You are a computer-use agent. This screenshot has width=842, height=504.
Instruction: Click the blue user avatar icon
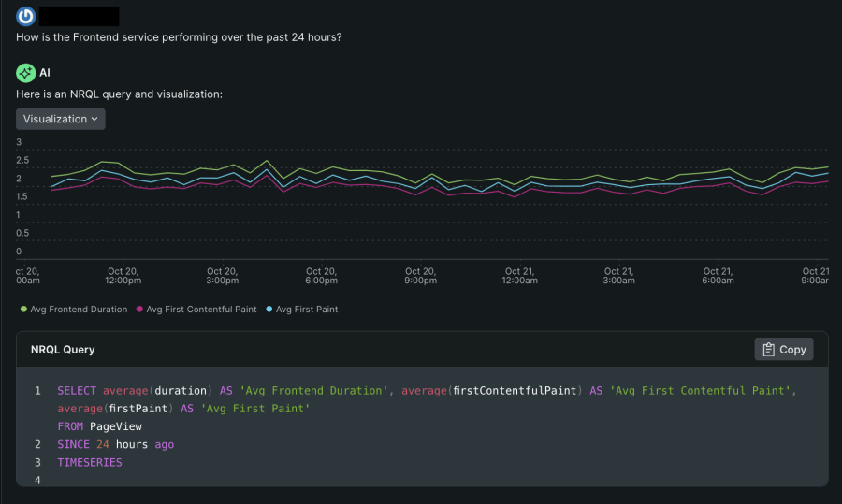pyautogui.click(x=26, y=16)
